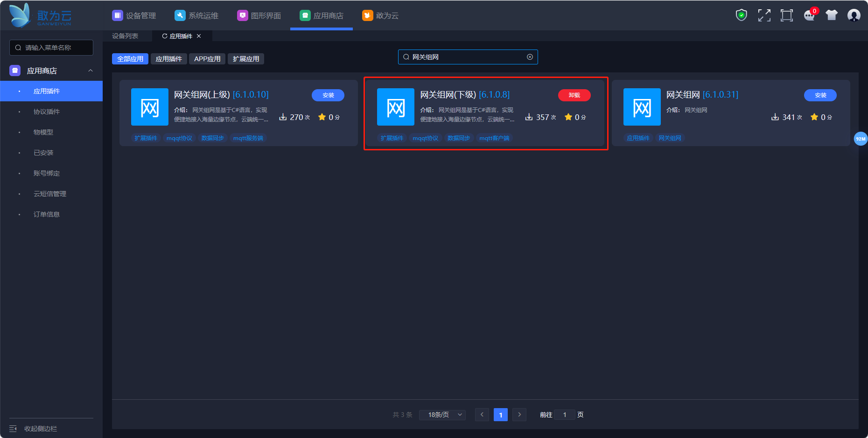
Task: Click the screen frame icon in header
Action: point(787,15)
